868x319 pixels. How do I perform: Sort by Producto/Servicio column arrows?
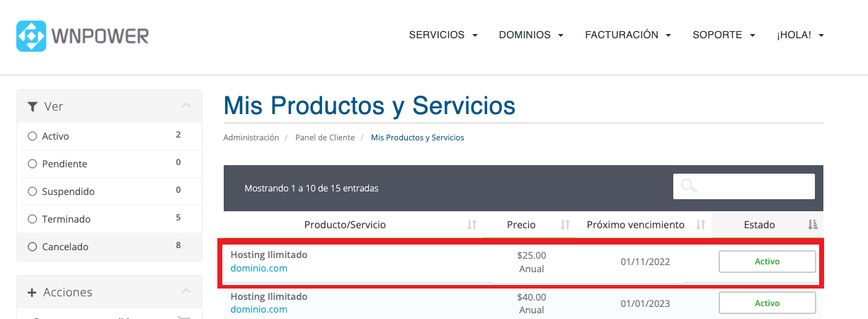pos(472,225)
